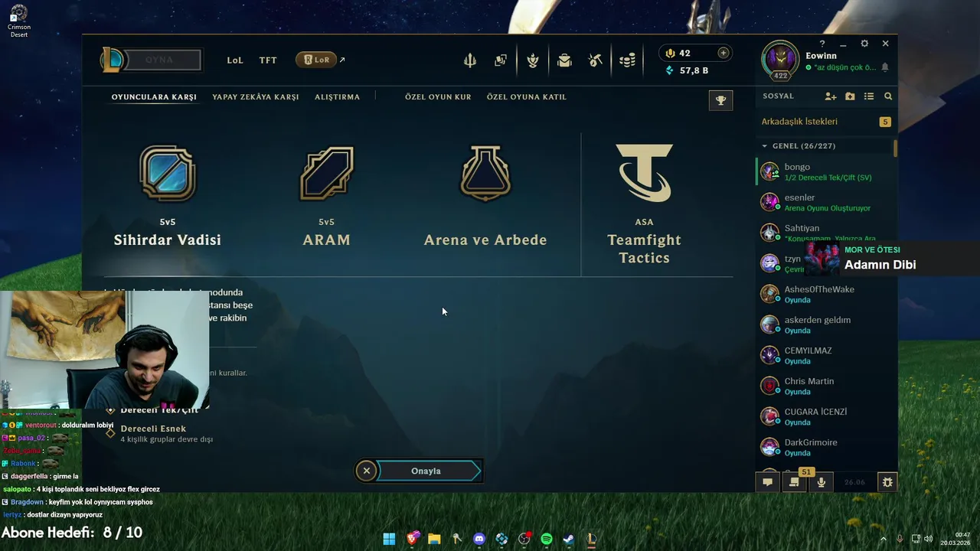Screen dimensions: 980x551
Task: Select Arena ve Arbede mode
Action: pyautogui.click(x=485, y=197)
